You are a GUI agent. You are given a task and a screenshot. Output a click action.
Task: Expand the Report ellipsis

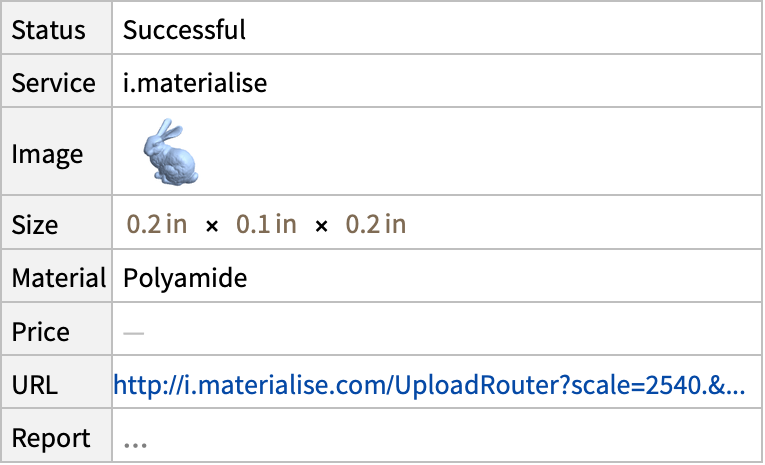pos(135,444)
